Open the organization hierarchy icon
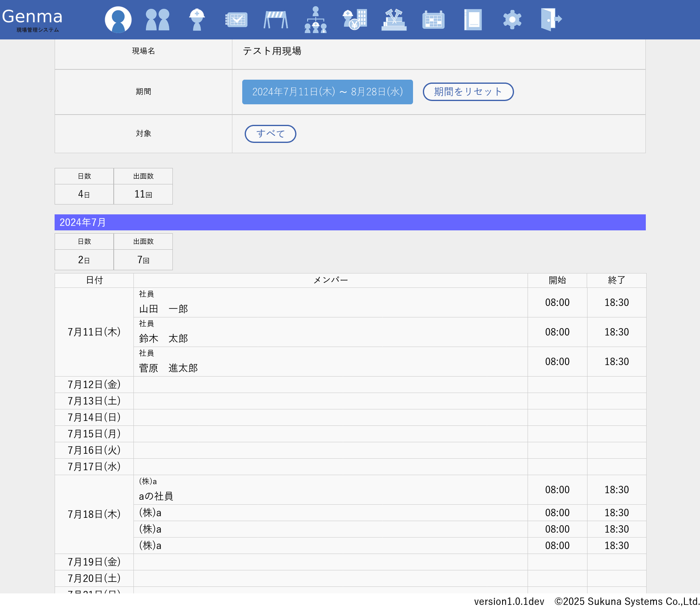The width and height of the screenshot is (700, 609). point(315,19)
